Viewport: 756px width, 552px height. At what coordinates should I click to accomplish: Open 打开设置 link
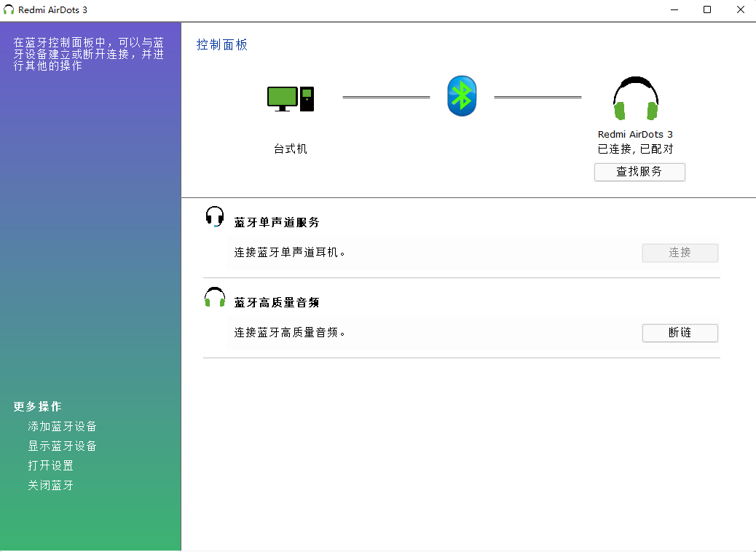click(x=51, y=465)
